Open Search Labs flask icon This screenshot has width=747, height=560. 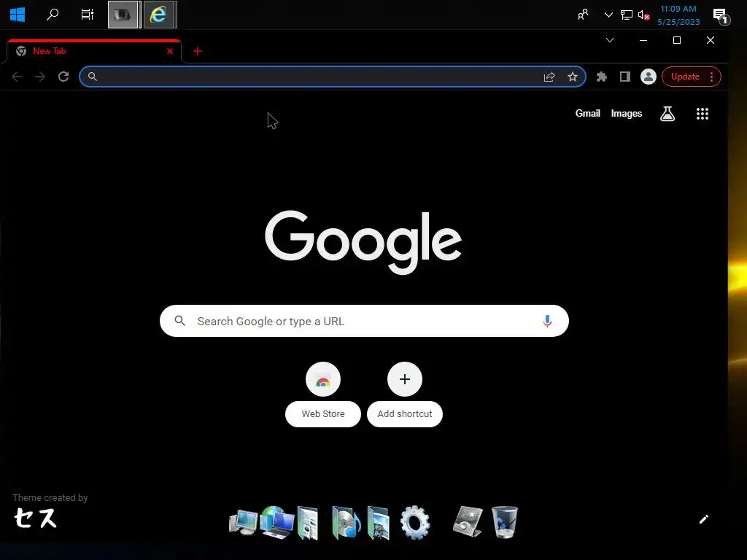click(x=667, y=113)
